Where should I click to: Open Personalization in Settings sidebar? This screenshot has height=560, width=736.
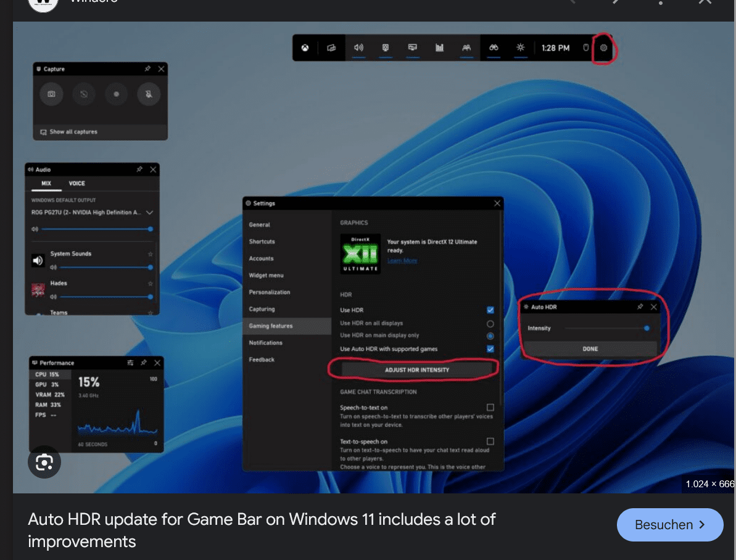(287, 292)
